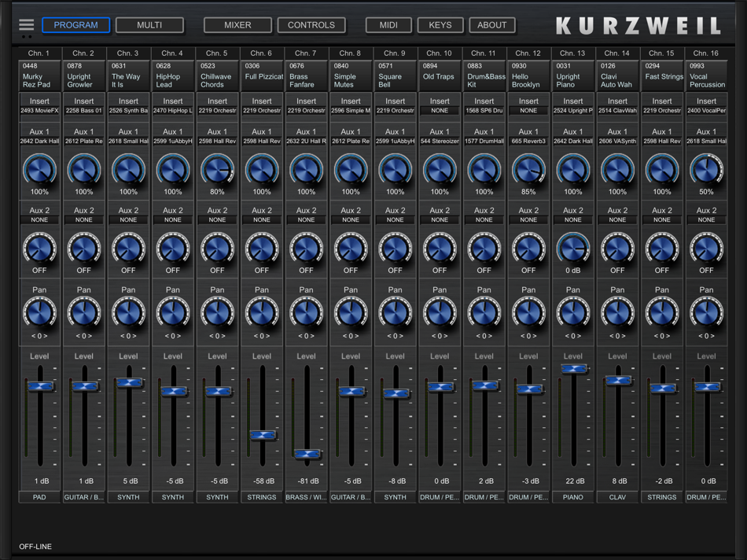The image size is (747, 560).
Task: Open the MIDI settings tab
Action: pyautogui.click(x=388, y=24)
